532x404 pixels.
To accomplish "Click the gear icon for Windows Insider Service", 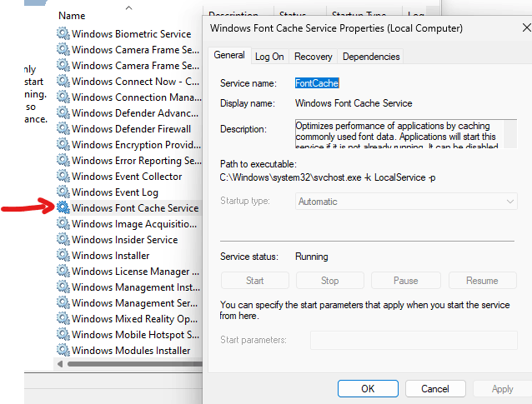I will point(63,239).
